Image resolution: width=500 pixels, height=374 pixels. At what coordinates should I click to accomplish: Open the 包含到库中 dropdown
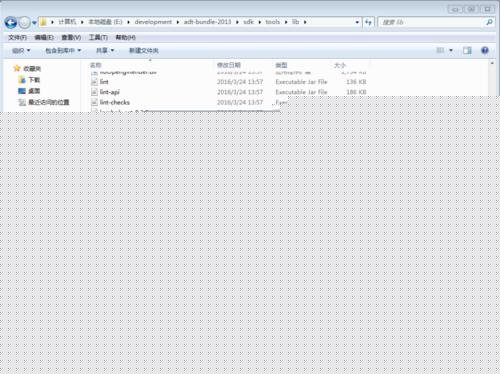(x=63, y=51)
